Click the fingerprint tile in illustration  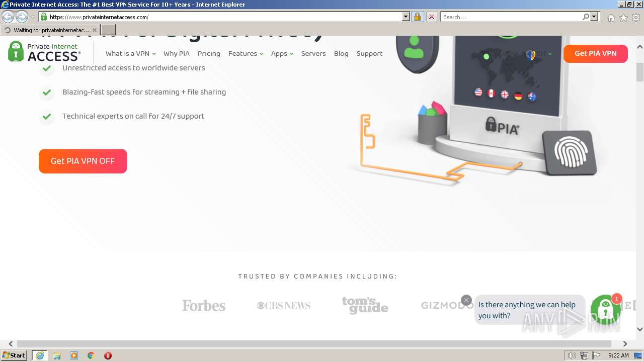coord(570,153)
